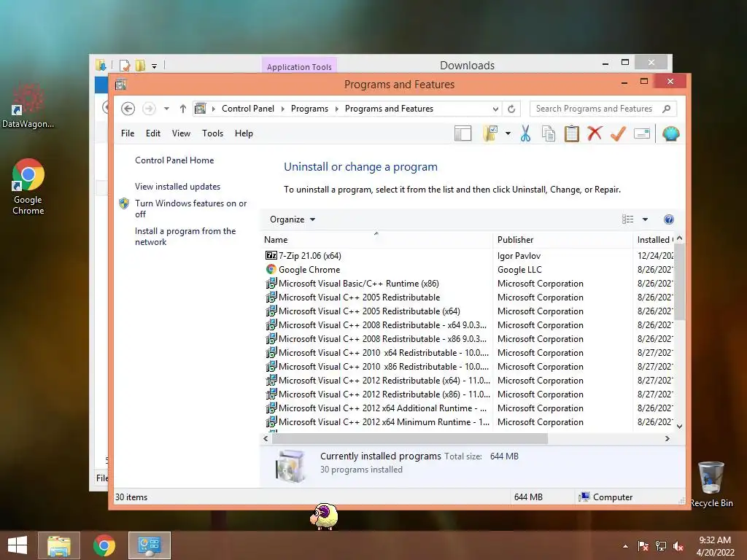Select Visual C++ 2012 x64 Additional Runtime entry
Image resolution: width=747 pixels, height=560 pixels.
click(x=382, y=408)
